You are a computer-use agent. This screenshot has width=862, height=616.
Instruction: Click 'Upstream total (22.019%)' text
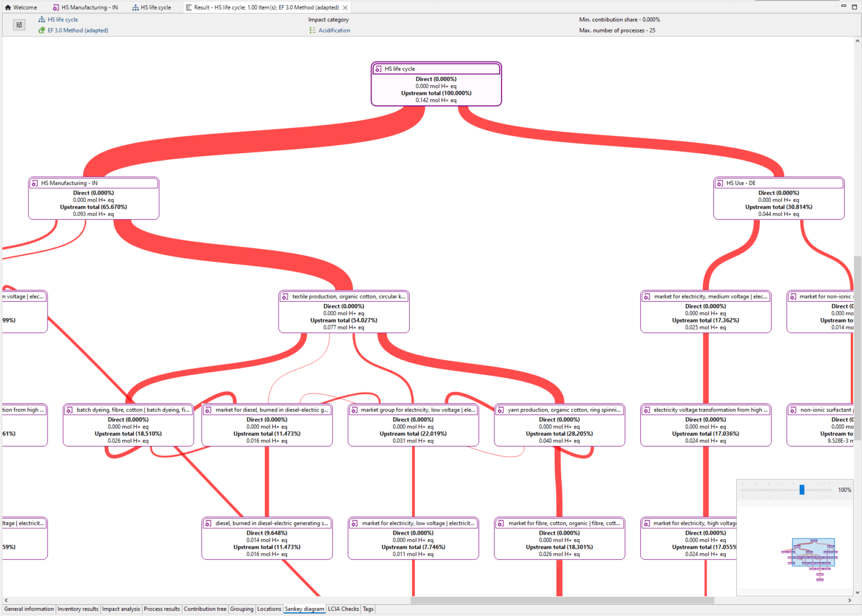414,434
